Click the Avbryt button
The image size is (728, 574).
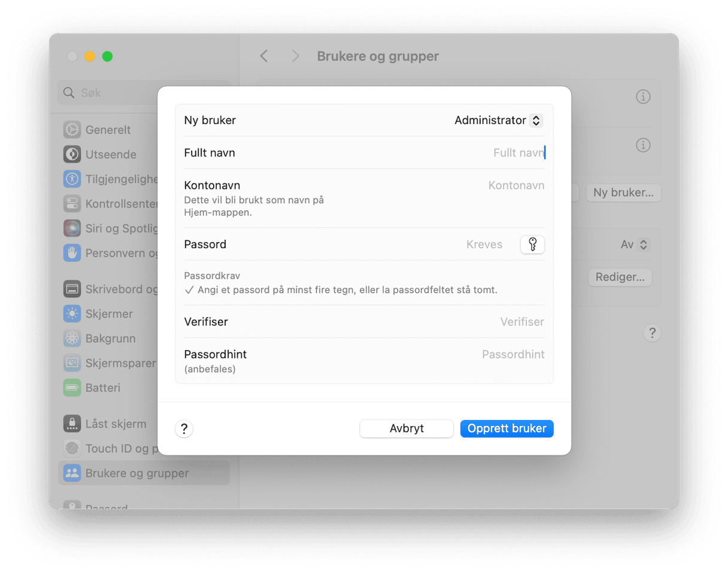click(x=407, y=429)
